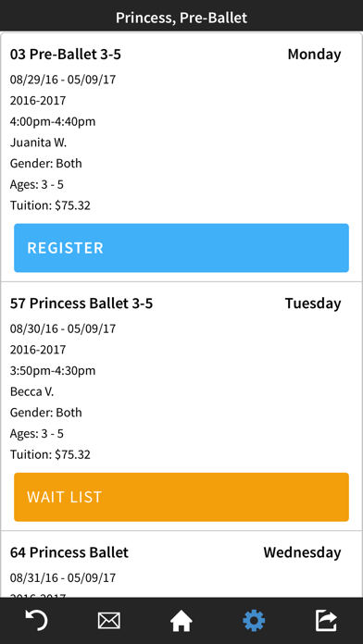Select the 57 Princess Ballet 3-5 title

pos(81,303)
